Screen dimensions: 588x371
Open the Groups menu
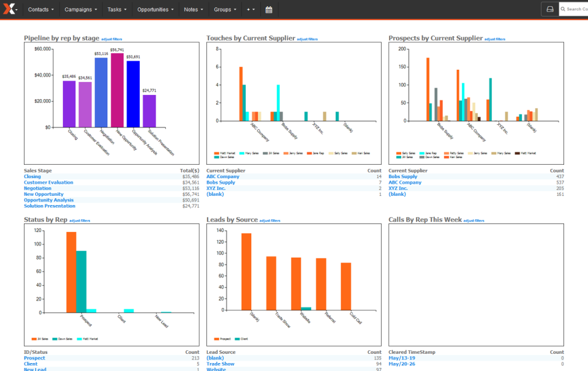(225, 10)
